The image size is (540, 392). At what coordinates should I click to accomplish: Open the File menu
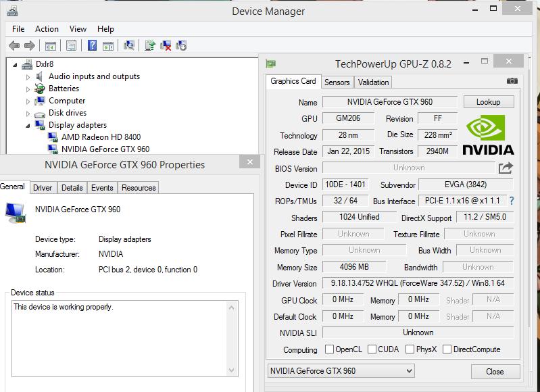click(18, 29)
